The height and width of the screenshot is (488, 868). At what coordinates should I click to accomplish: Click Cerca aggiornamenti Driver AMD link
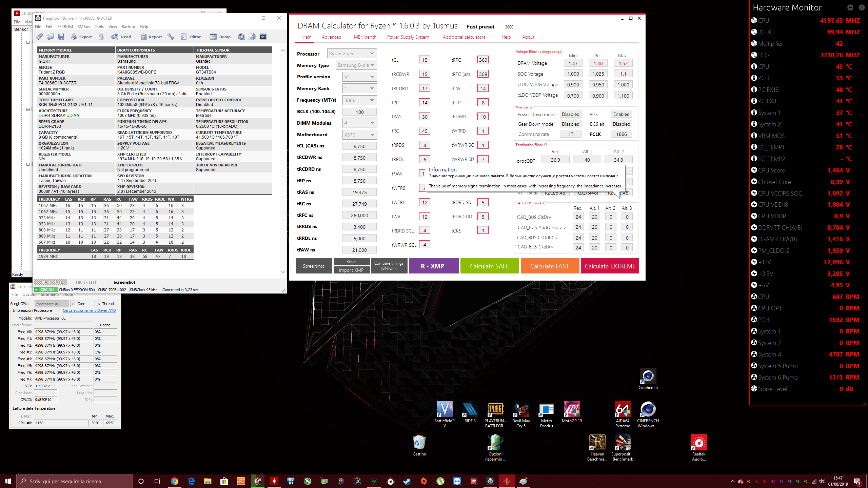click(89, 310)
